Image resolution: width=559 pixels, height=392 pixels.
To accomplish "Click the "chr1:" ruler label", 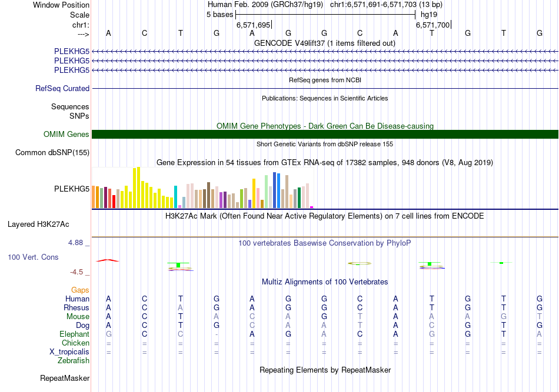I will 81,25.
